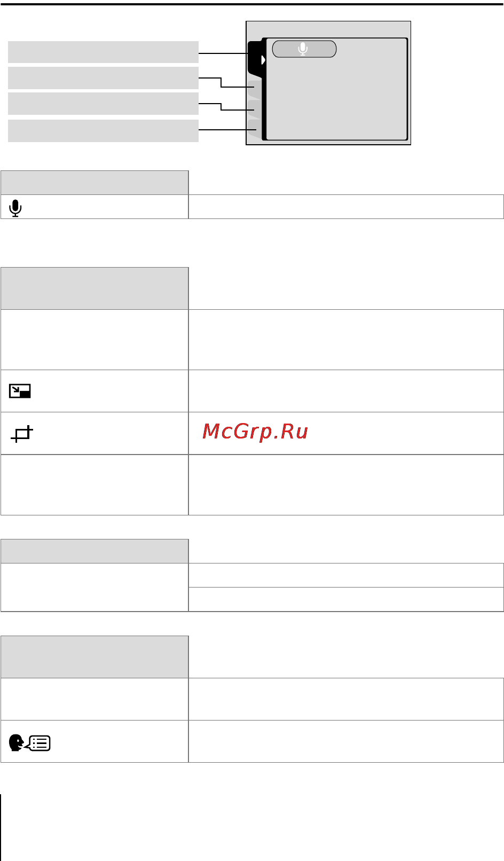Click the second gray label box beside the diagram
The width and height of the screenshot is (504, 861).
(103, 78)
